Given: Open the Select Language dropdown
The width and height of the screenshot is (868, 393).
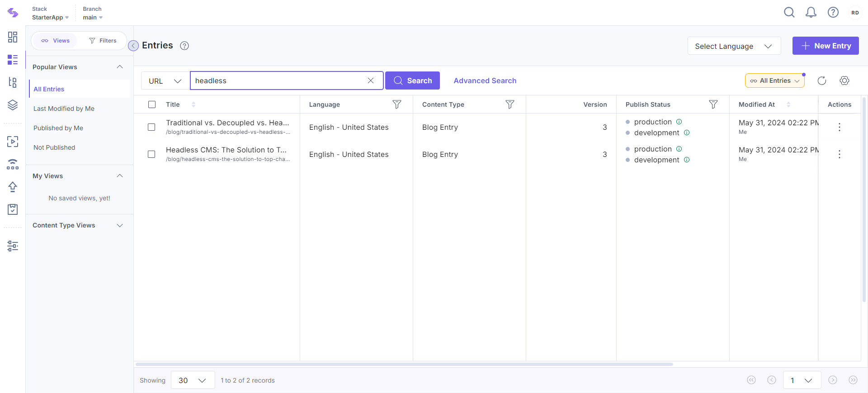Looking at the screenshot, I should click(734, 46).
